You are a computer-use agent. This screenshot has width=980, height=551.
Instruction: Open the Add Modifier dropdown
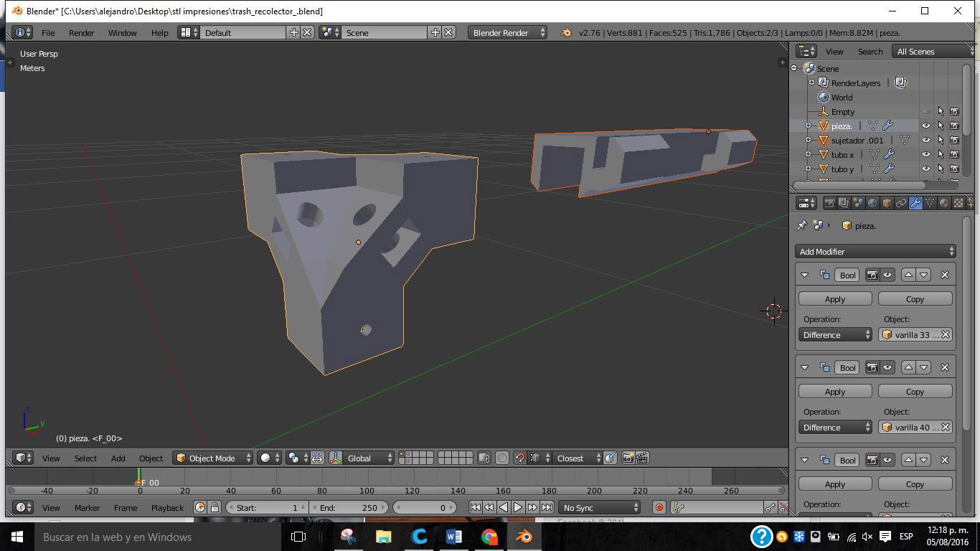tap(876, 251)
